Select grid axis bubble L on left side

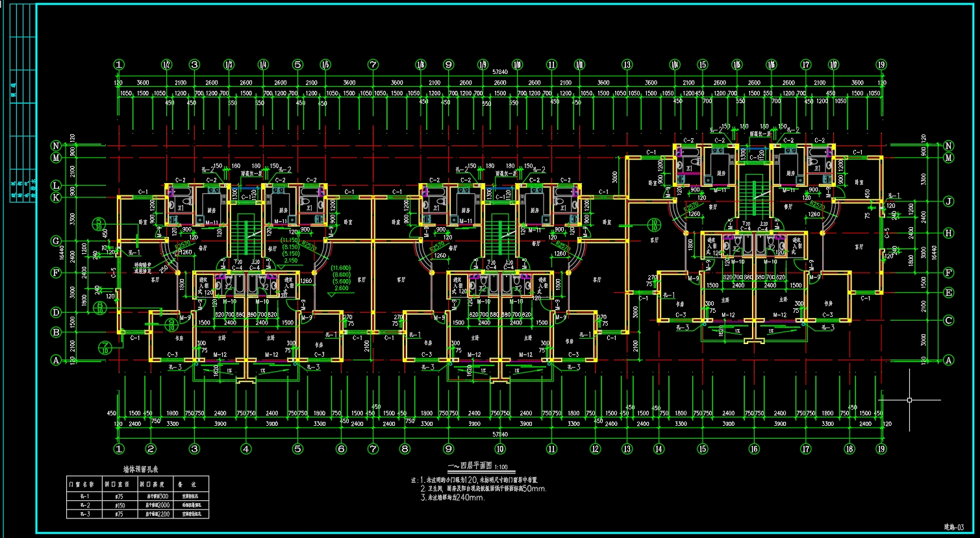tap(57, 186)
